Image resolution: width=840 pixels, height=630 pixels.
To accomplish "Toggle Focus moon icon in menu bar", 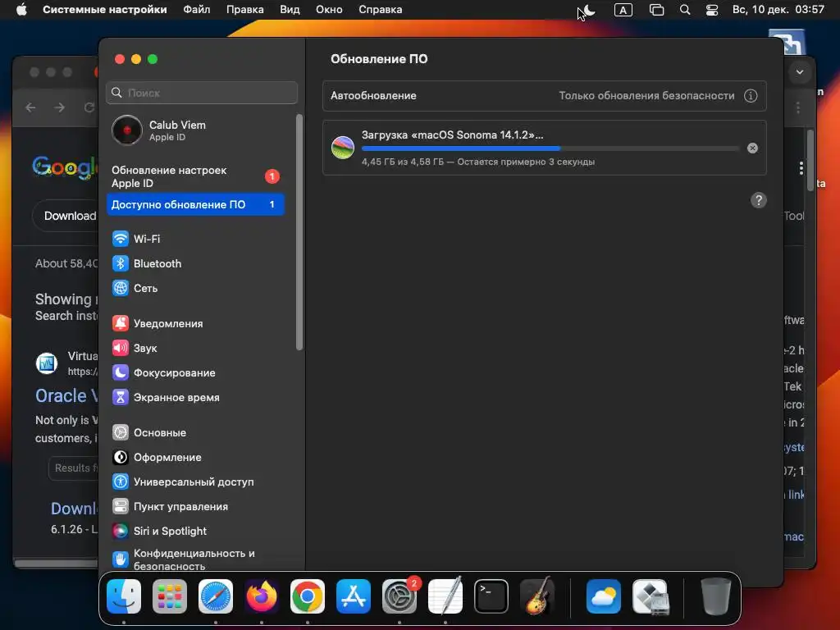I will click(589, 10).
